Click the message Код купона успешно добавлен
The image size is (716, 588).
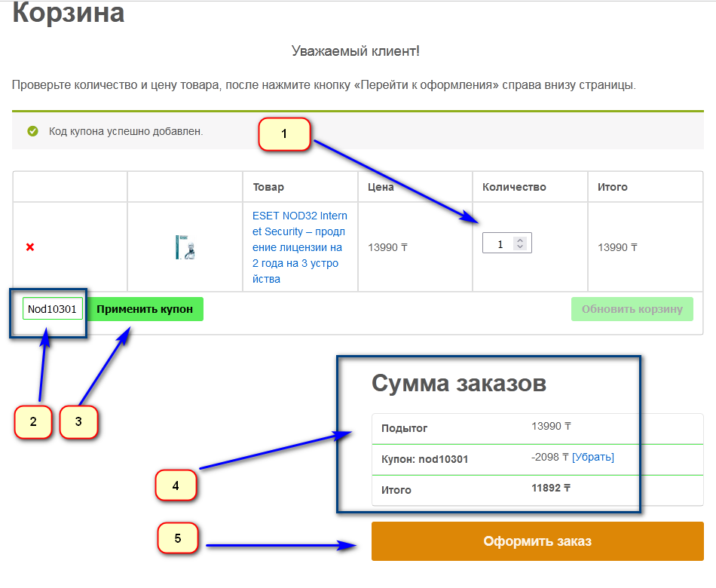126,132
